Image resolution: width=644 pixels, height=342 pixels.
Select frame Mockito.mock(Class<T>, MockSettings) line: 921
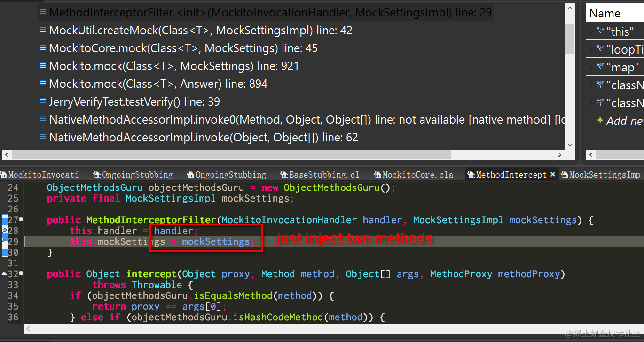(x=174, y=66)
